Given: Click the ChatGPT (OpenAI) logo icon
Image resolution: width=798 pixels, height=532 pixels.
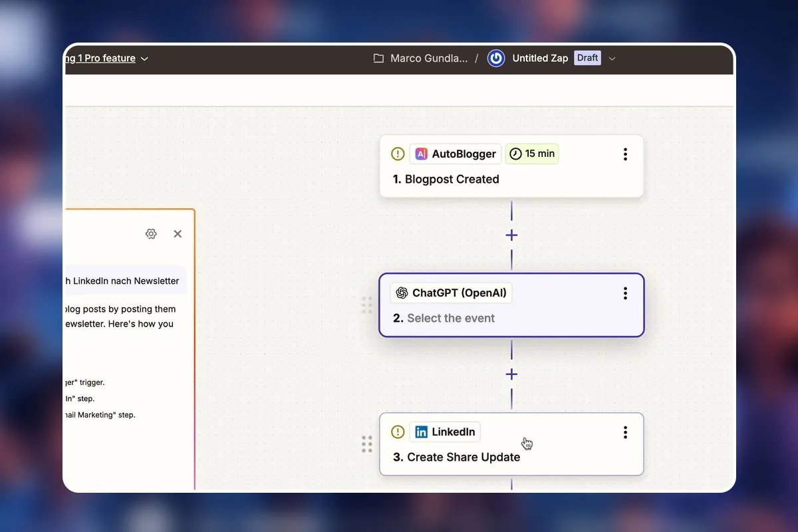Looking at the screenshot, I should point(402,293).
